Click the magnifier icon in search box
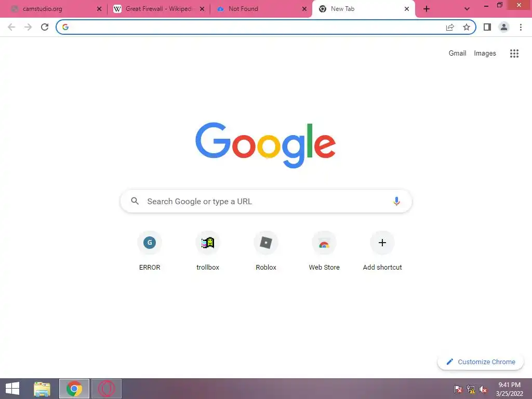The image size is (532, 399). pos(135,201)
